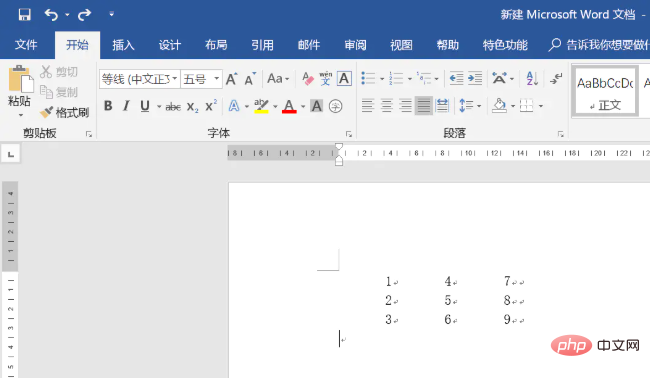Switch to the 布局 tab
The width and height of the screenshot is (650, 378).
point(216,45)
